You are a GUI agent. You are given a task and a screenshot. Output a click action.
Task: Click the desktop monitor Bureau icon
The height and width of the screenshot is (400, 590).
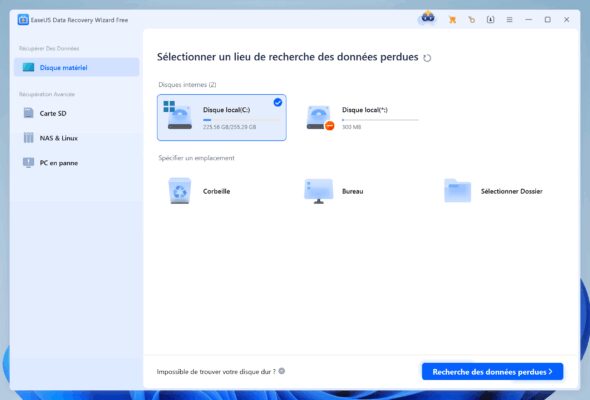[319, 191]
